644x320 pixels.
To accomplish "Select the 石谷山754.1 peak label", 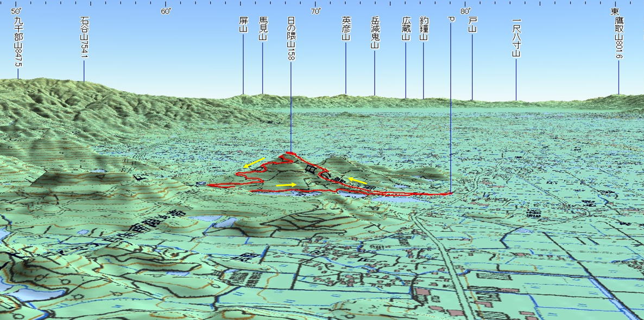I will [x=84, y=37].
